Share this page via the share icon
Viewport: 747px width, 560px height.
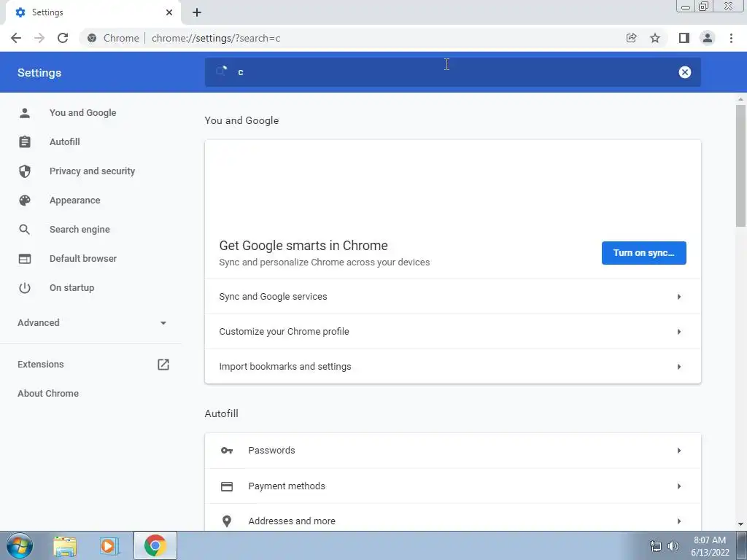[x=631, y=38]
